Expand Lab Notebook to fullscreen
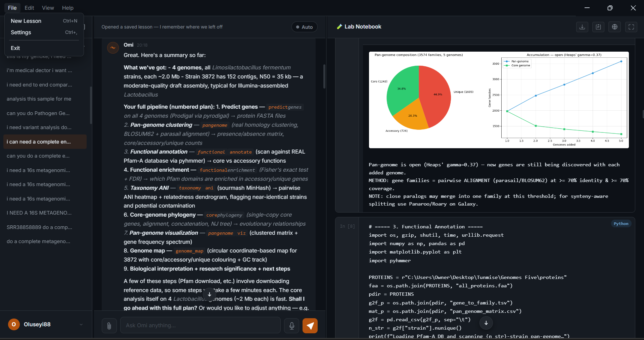Screen dimensions: 644x340 pyautogui.click(x=631, y=27)
